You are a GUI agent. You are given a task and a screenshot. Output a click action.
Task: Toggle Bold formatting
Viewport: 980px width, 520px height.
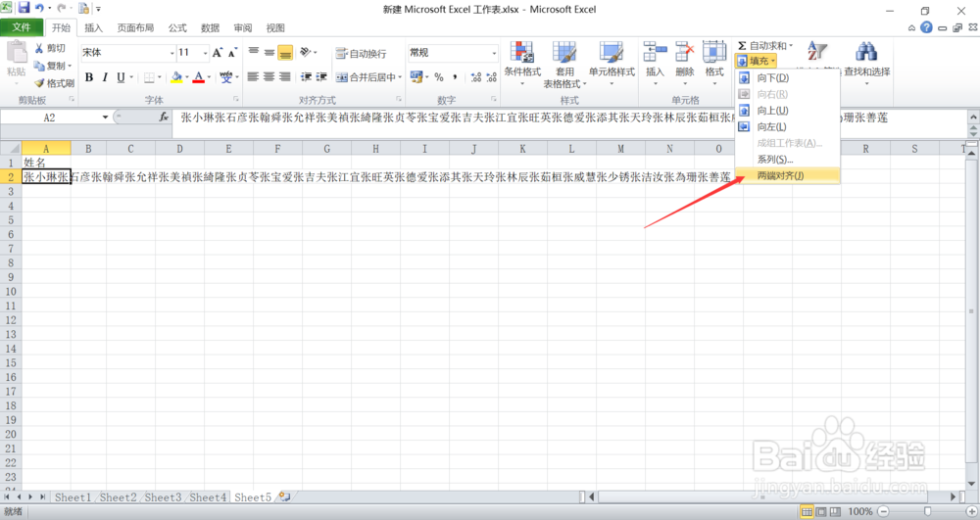pos(89,77)
